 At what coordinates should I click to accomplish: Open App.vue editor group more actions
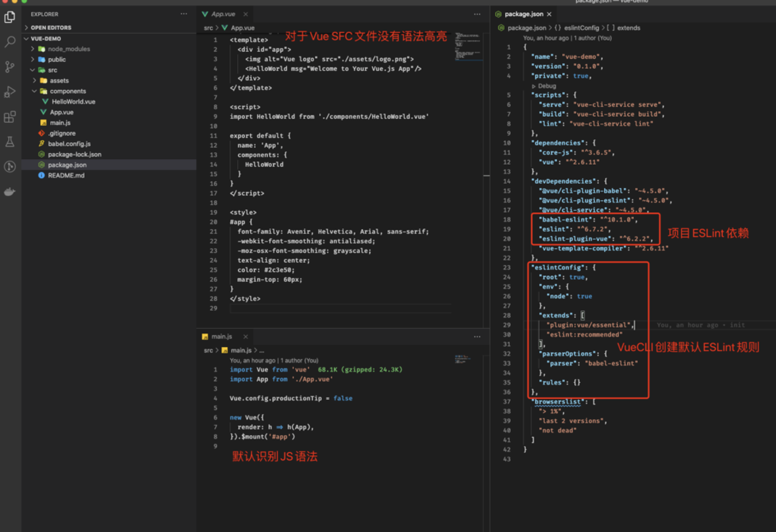[477, 14]
